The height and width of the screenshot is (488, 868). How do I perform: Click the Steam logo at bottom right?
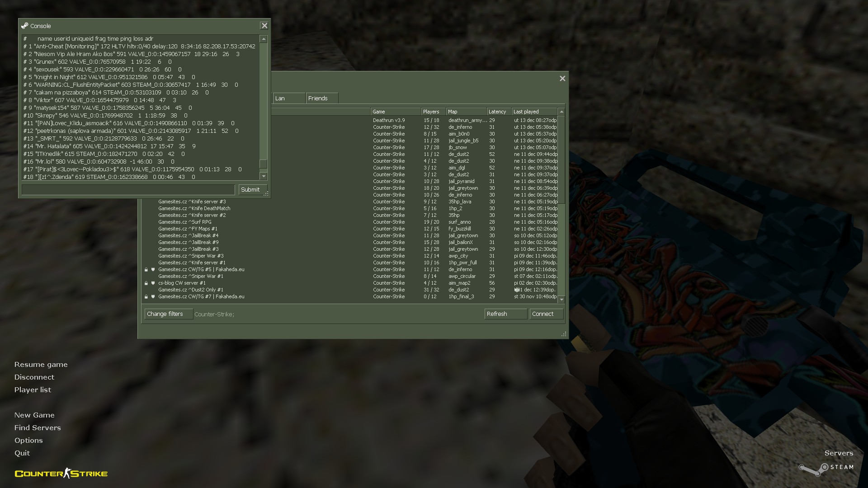(x=826, y=469)
